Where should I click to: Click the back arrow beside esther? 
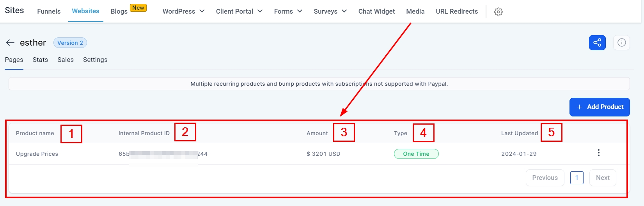(10, 42)
